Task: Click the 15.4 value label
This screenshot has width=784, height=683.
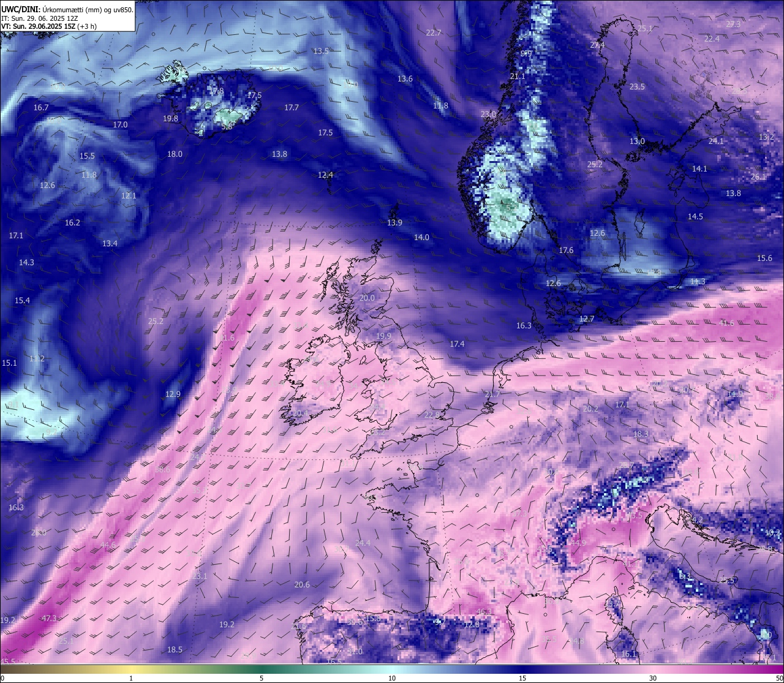Action: click(x=22, y=301)
